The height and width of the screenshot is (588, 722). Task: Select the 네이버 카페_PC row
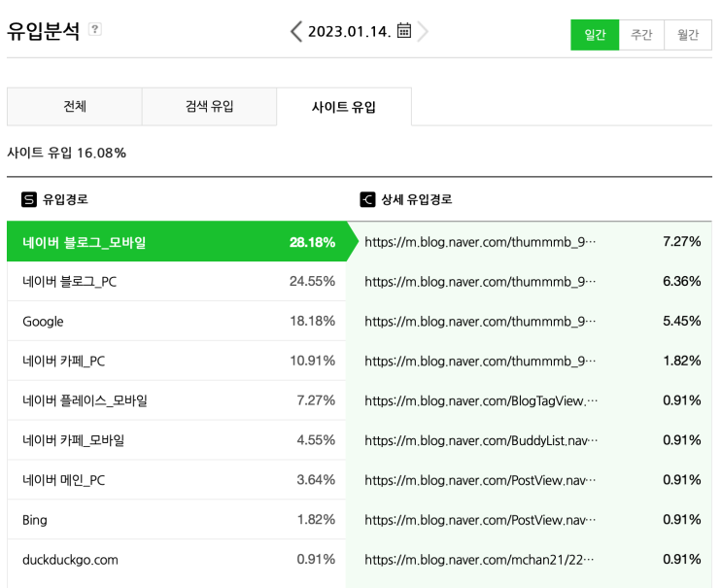point(176,361)
